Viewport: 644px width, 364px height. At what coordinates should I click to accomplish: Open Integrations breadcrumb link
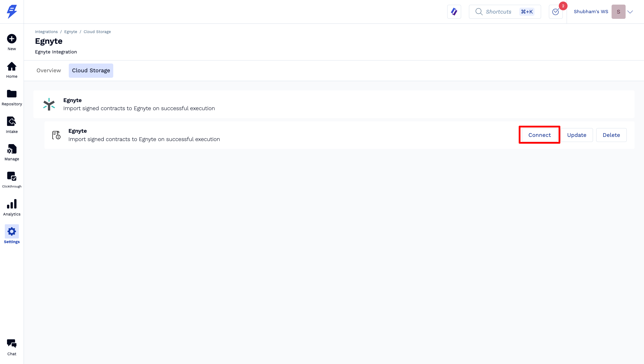46,32
